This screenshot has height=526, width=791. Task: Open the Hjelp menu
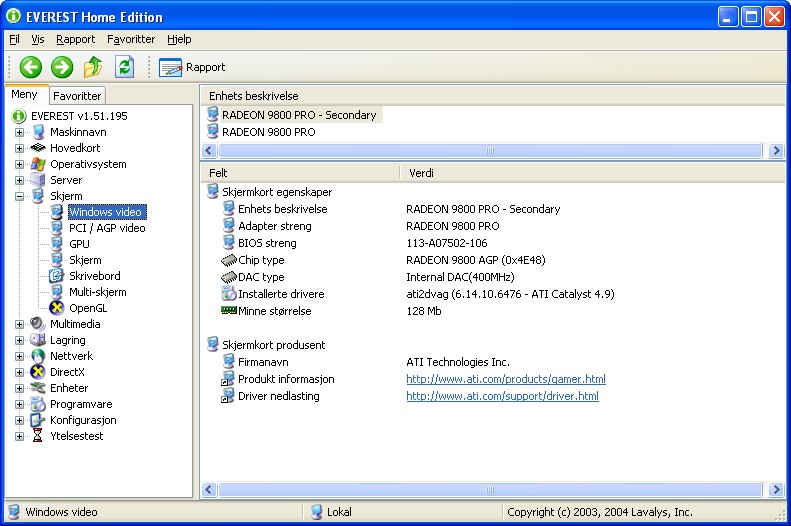click(x=179, y=39)
